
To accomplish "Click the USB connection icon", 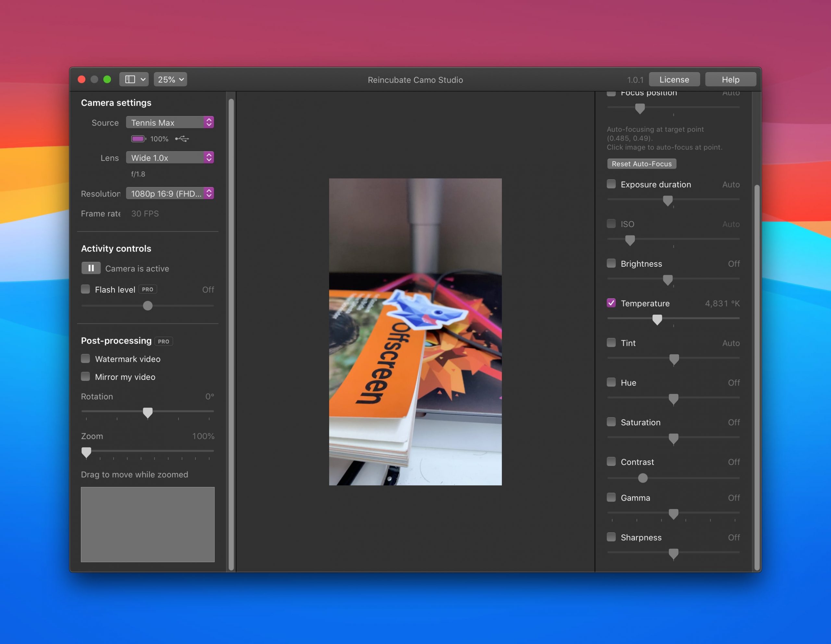I will [182, 139].
